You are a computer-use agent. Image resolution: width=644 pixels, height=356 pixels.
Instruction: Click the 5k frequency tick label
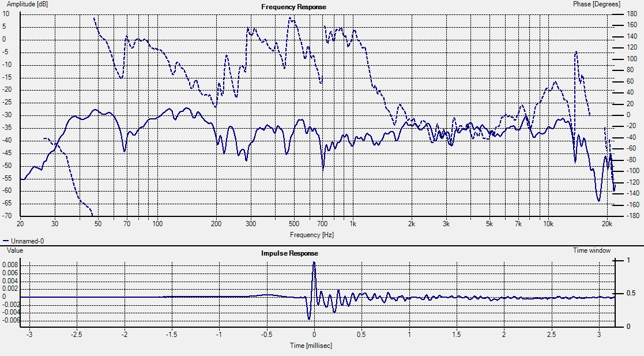point(489,224)
